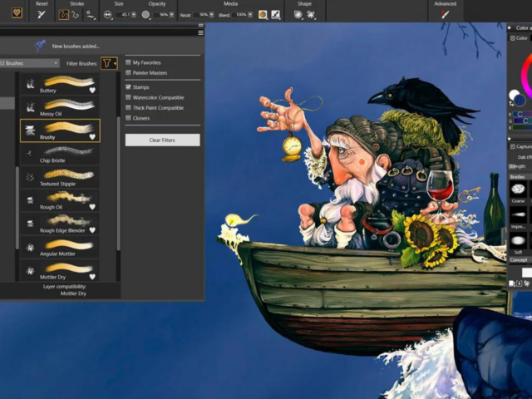
Task: Select the Chip Bristle brush variant
Action: (60, 153)
